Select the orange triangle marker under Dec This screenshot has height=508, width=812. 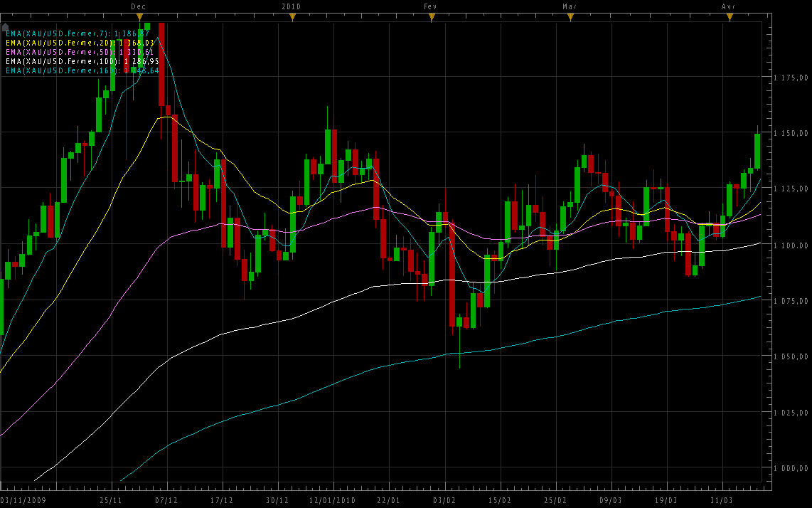pos(139,17)
